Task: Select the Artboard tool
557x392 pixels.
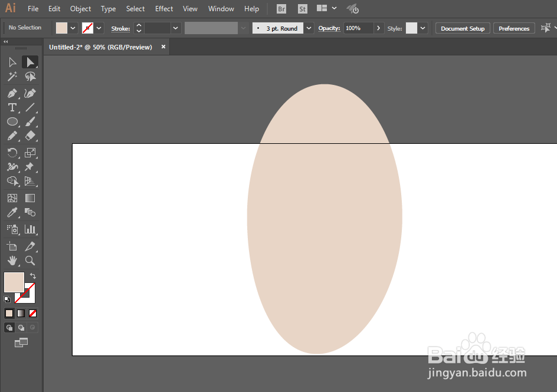Action: pyautogui.click(x=12, y=246)
